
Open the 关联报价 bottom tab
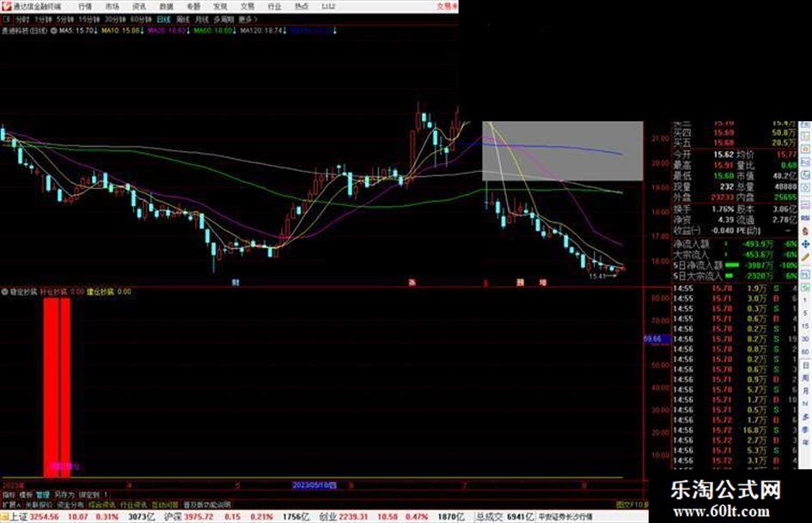click(39, 504)
